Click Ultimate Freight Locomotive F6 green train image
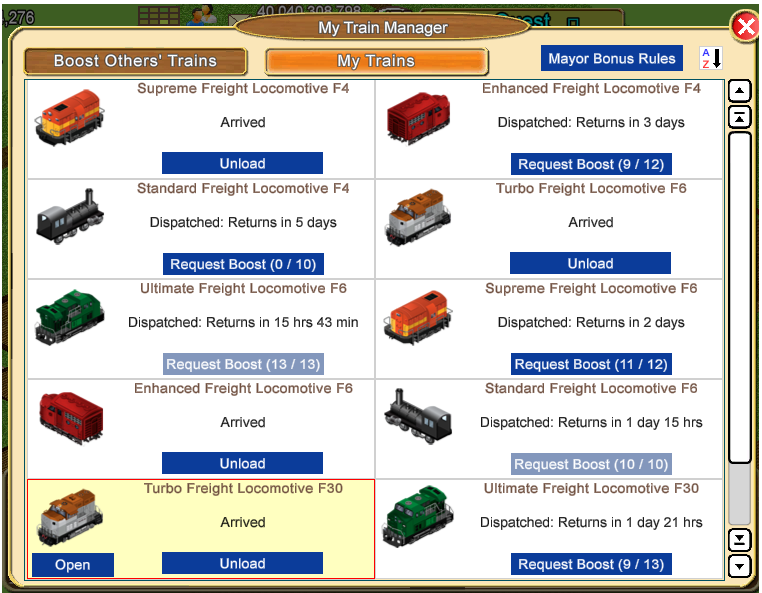 coord(69,317)
